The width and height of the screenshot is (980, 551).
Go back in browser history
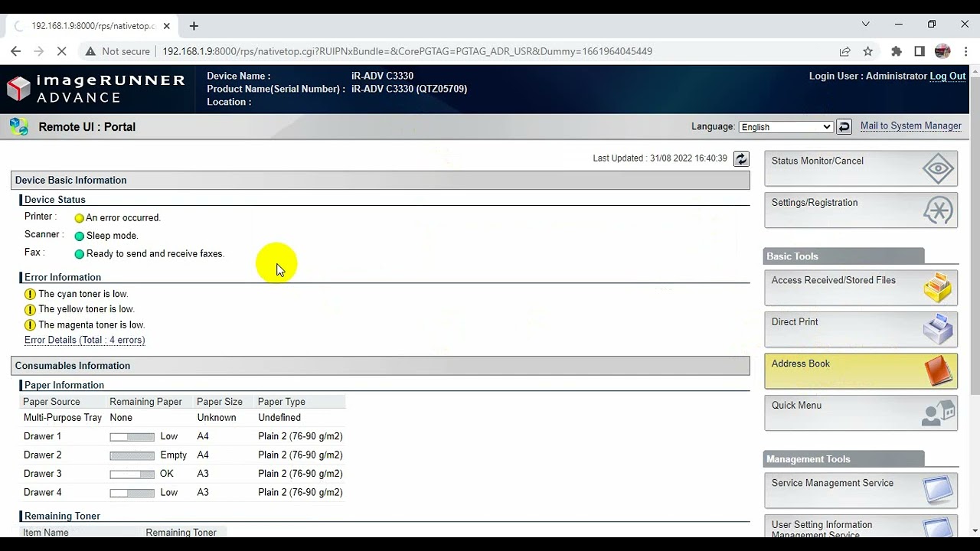point(16,51)
